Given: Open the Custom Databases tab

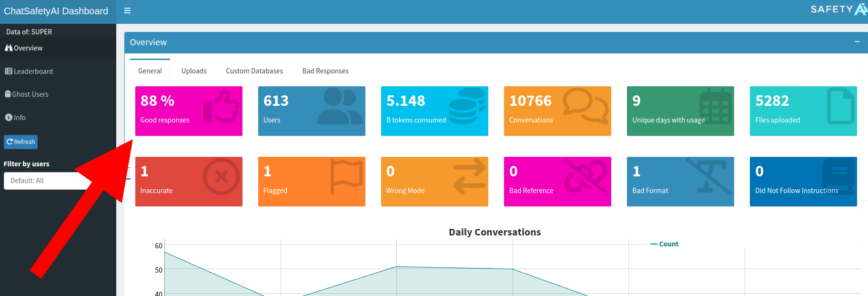Looking at the screenshot, I should (254, 71).
